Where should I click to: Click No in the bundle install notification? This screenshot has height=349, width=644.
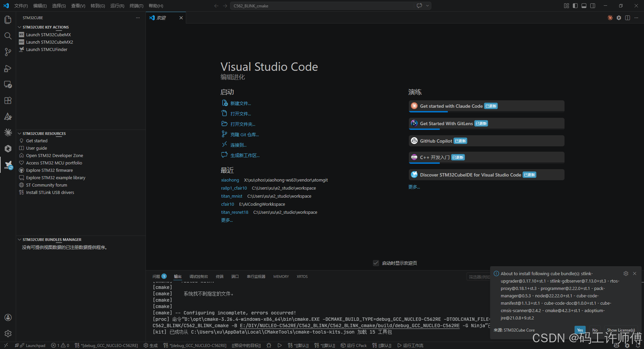pyautogui.click(x=595, y=330)
